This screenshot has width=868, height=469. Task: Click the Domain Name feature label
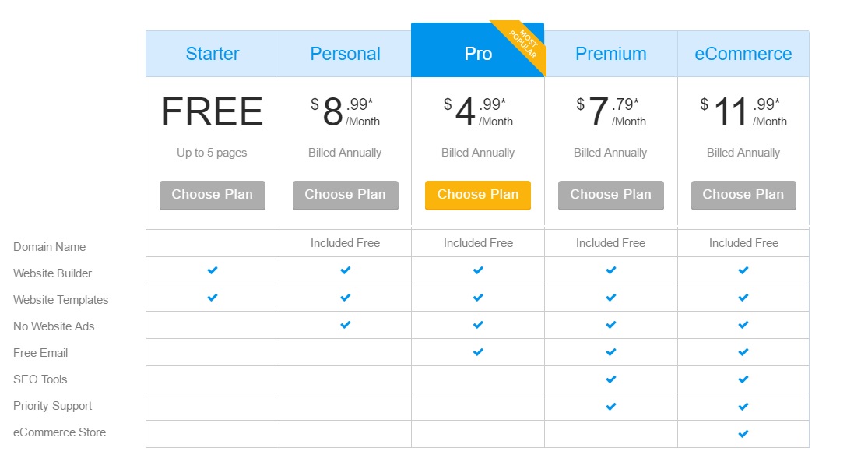tap(49, 247)
